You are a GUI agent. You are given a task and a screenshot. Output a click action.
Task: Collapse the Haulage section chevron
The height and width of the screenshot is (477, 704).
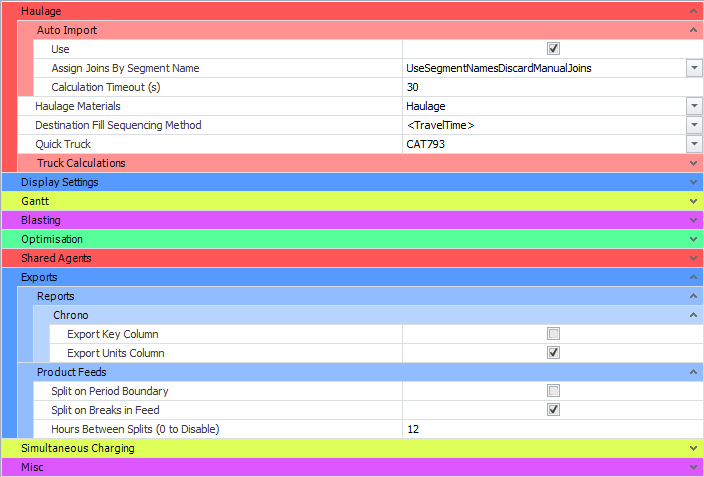pos(693,11)
